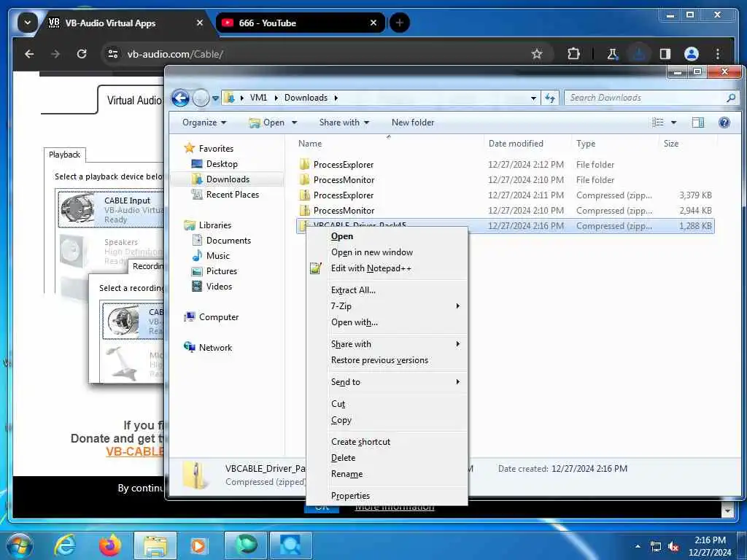
Task: Open the Share with toolbar dropdown
Action: 344,122
